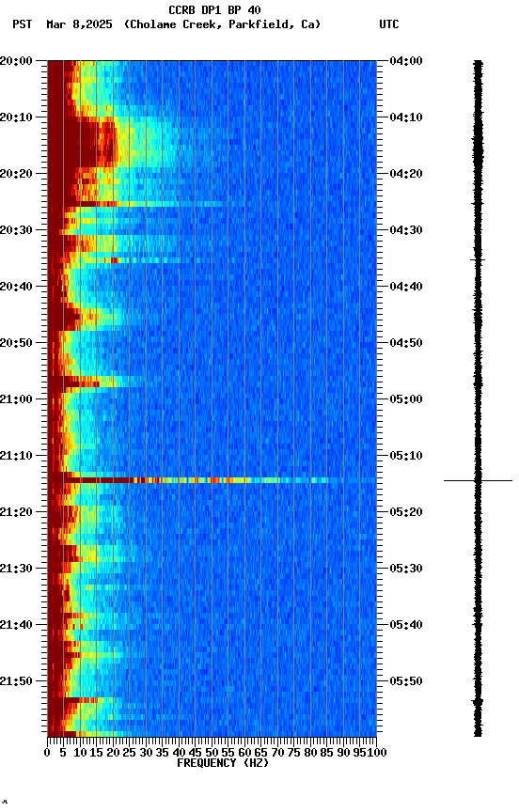The image size is (519, 812).
Task: Click the 21:50 PST time label
Action: click(x=16, y=681)
